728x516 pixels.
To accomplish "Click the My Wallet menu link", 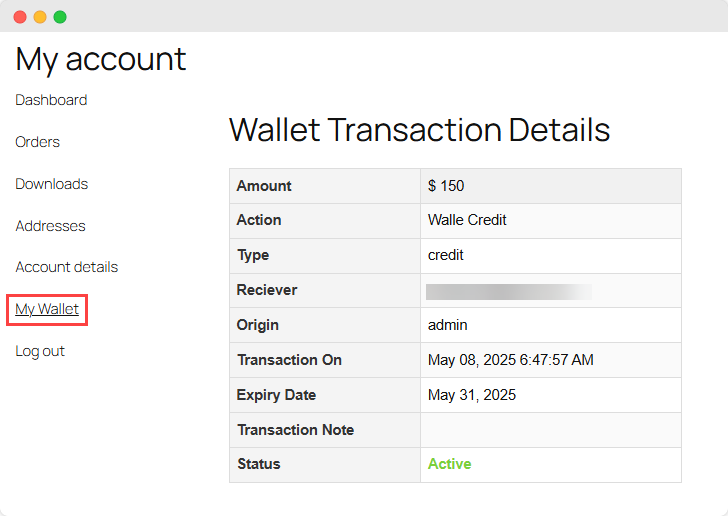I will [47, 309].
